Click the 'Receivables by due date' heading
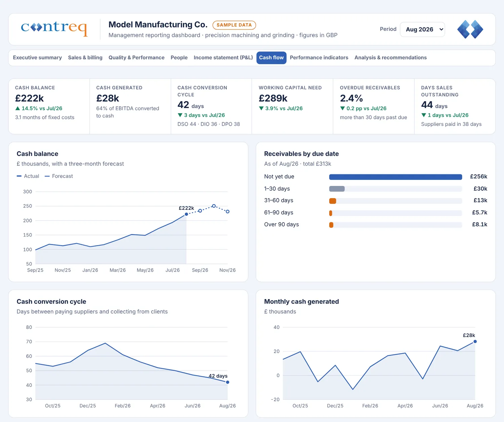Screen dimensions: 504x422 pyautogui.click(x=301, y=154)
